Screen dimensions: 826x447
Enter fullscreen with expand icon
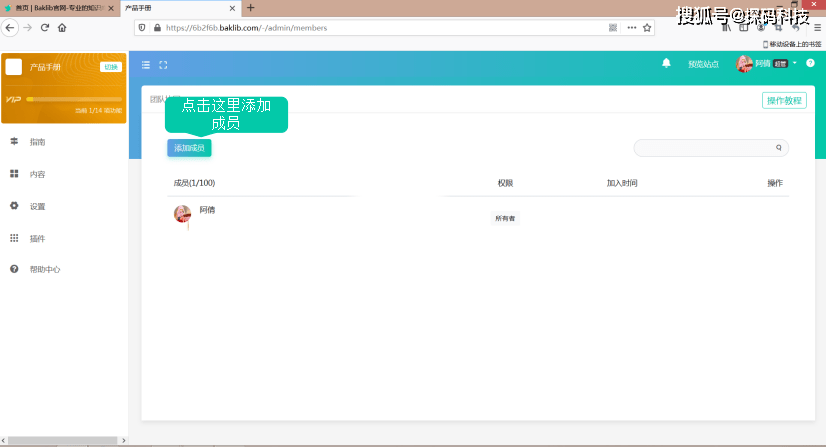pyautogui.click(x=163, y=65)
